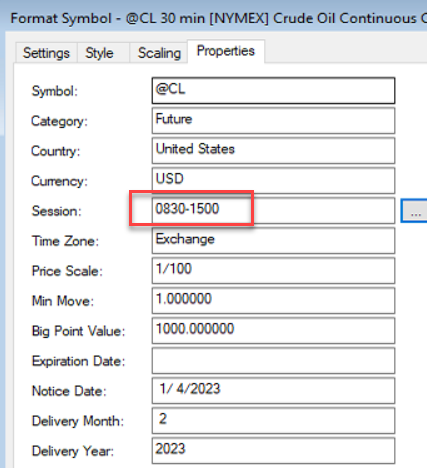Image resolution: width=427 pixels, height=468 pixels.
Task: Click the Time Zone field showing Exchange
Action: pos(273,241)
